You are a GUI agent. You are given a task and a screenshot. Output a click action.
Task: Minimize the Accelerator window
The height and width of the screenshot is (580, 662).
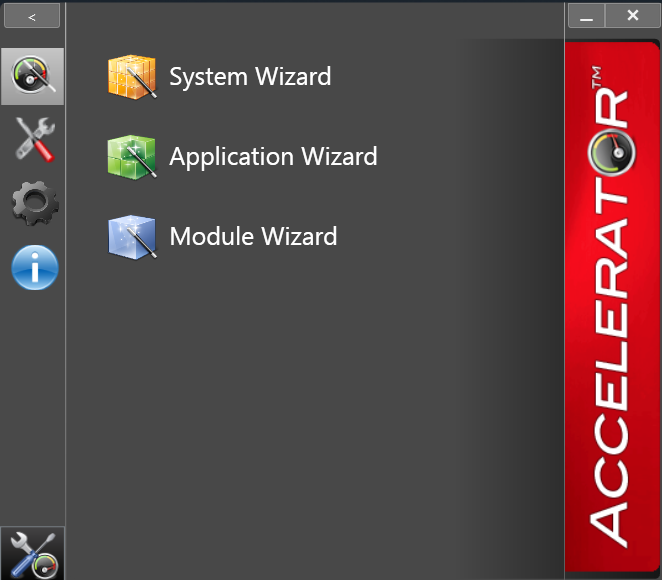(586, 16)
